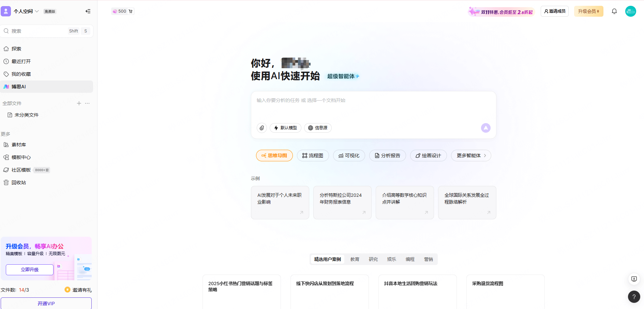Image resolution: width=644 pixels, height=309 pixels.
Task: Open help with the question mark icon
Action: [634, 297]
